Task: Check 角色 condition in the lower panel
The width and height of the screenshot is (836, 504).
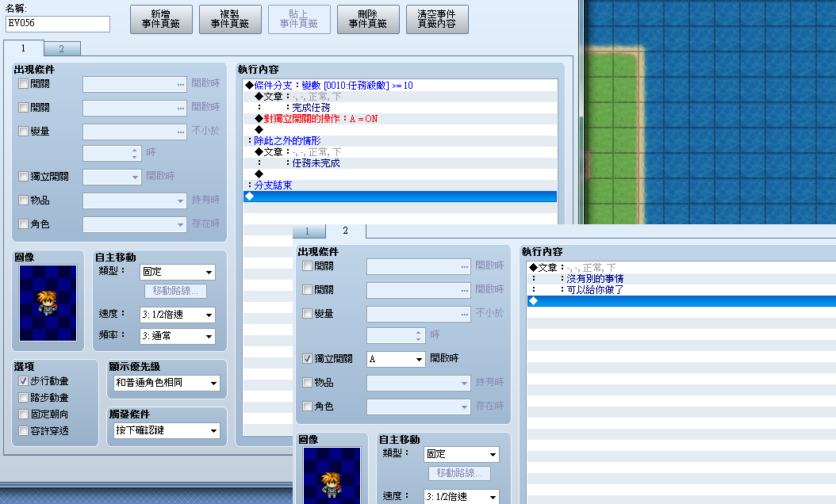Action: (x=307, y=406)
